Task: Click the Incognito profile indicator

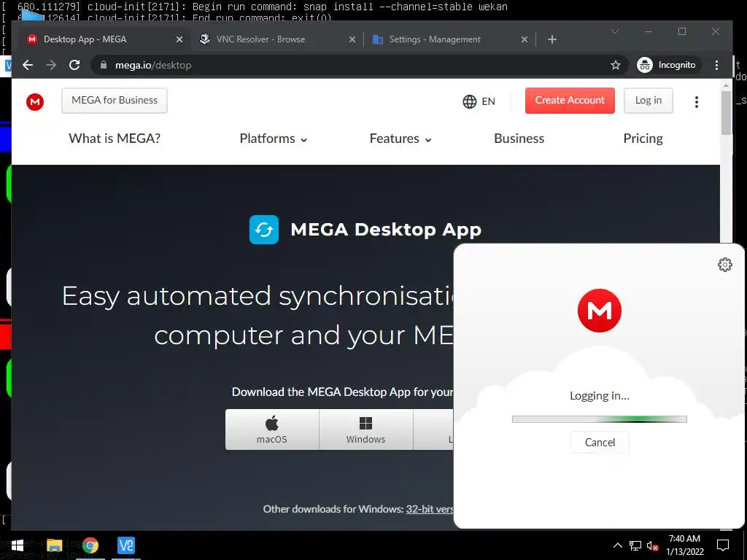Action: coord(668,65)
